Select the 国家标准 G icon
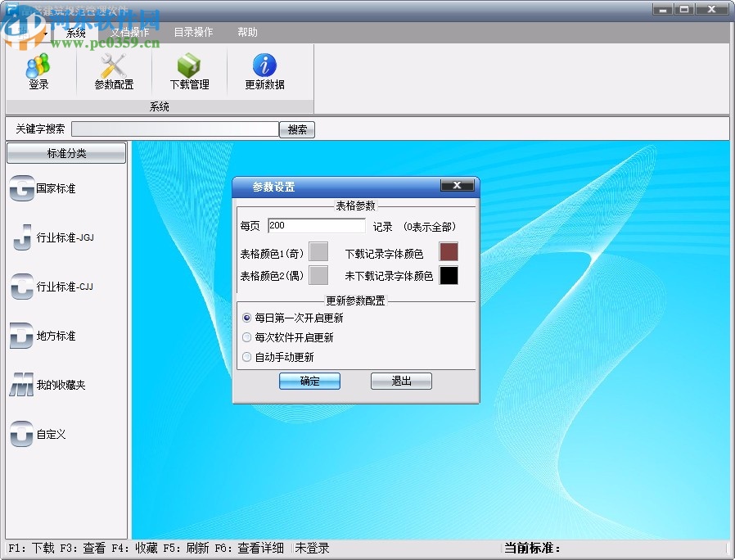735x560 pixels. pos(22,188)
